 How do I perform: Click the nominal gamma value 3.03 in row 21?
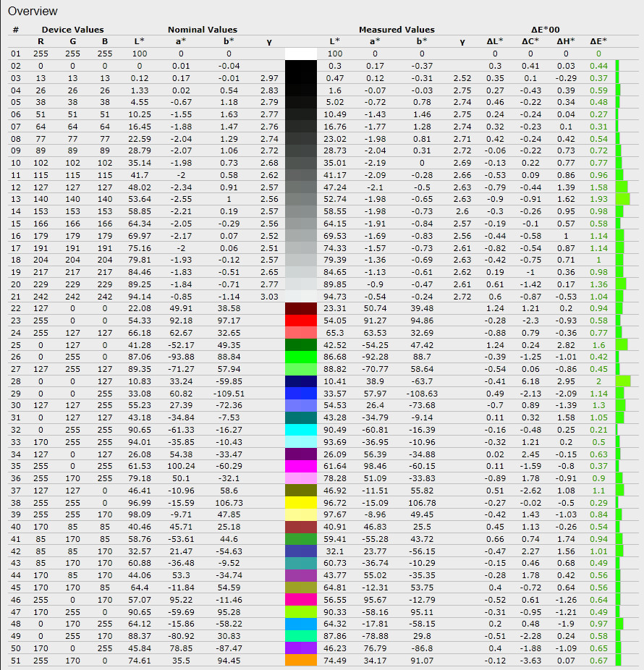[268, 296]
